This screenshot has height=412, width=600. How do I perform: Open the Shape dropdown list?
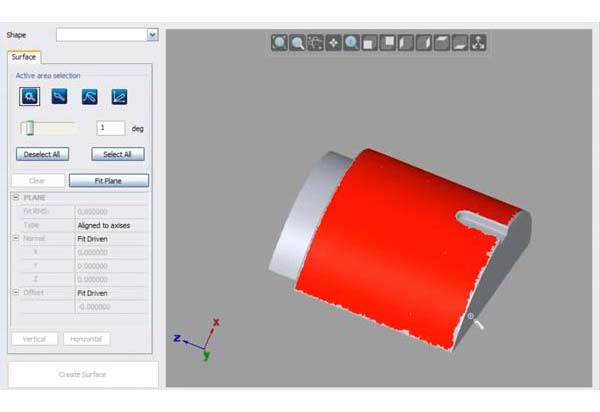tap(152, 35)
